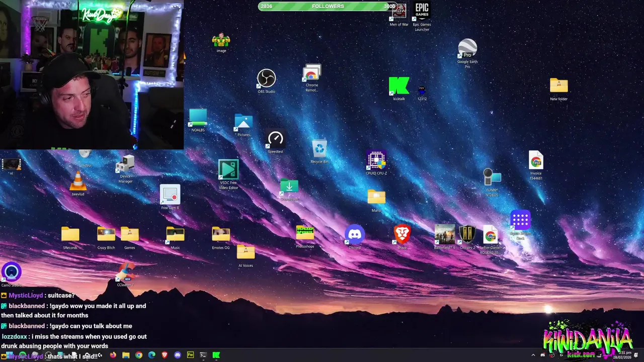Open the Stream Deck app icon
The height and width of the screenshot is (362, 644).
pos(520,224)
